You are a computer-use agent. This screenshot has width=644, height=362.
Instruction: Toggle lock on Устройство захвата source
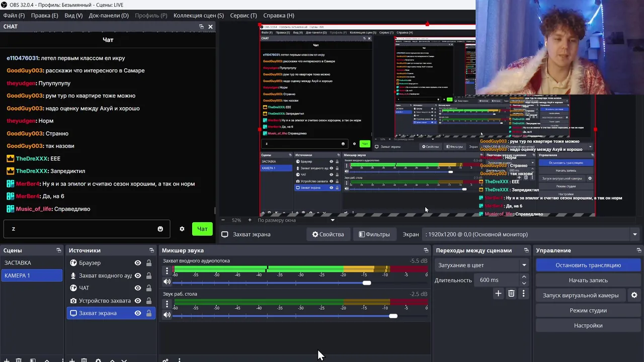point(149,301)
